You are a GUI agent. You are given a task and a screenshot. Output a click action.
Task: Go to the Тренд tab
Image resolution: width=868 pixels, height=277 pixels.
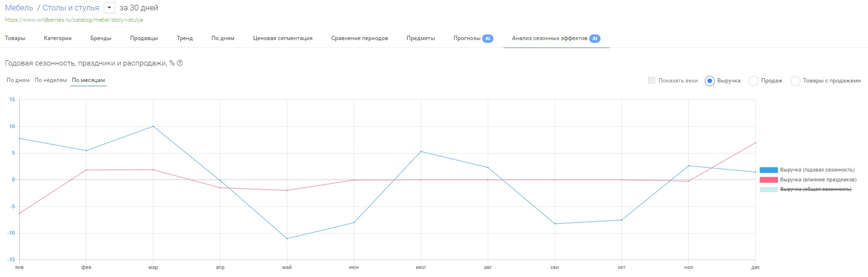coord(185,38)
